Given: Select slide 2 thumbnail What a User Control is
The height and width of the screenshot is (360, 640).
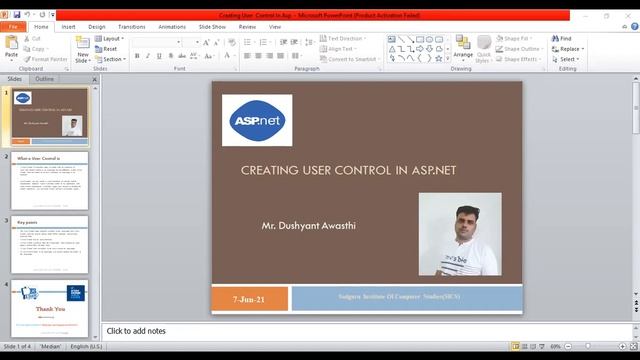Looking at the screenshot, I should click(49, 181).
